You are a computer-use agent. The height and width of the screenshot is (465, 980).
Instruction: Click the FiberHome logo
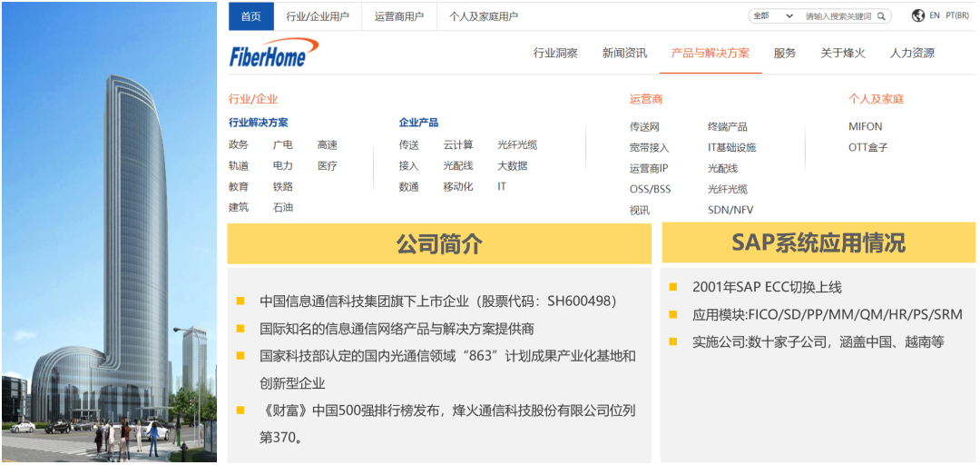click(274, 54)
